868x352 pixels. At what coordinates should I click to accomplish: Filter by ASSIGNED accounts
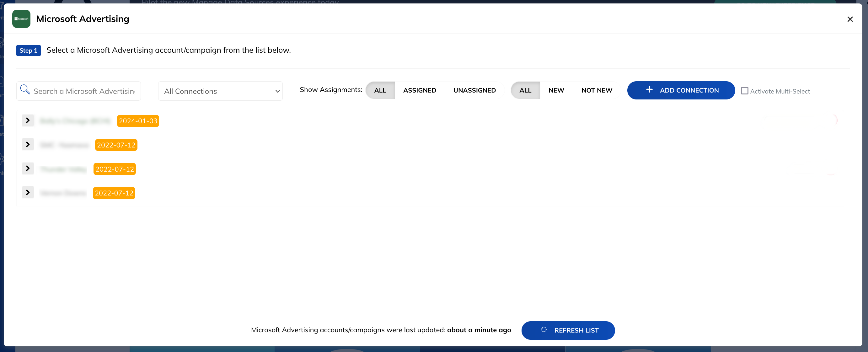pos(419,90)
